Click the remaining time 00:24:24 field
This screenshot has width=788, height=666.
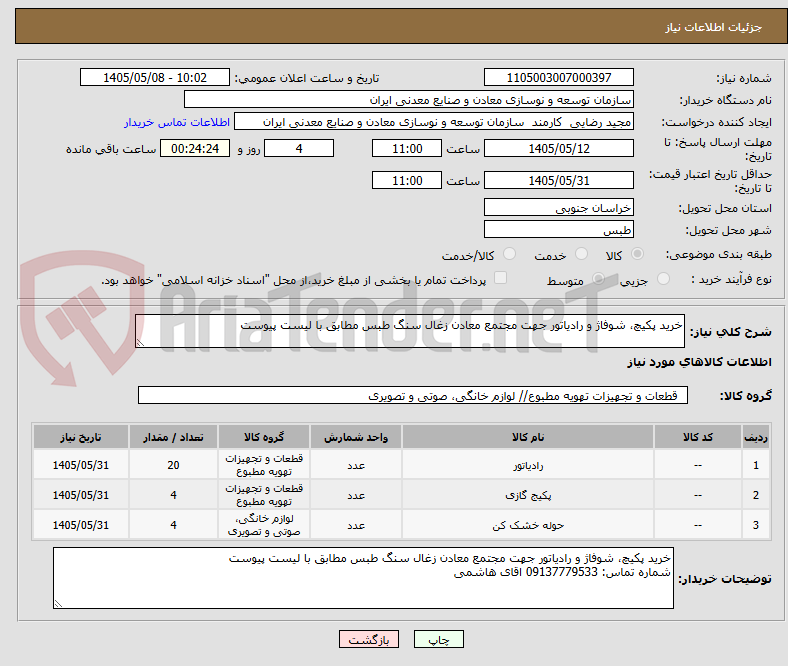[x=195, y=148]
